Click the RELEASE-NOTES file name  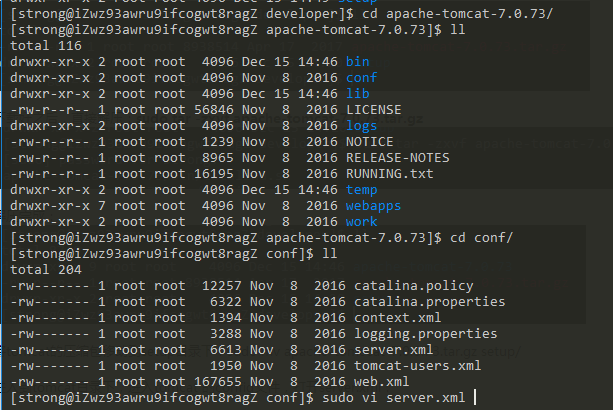click(398, 158)
